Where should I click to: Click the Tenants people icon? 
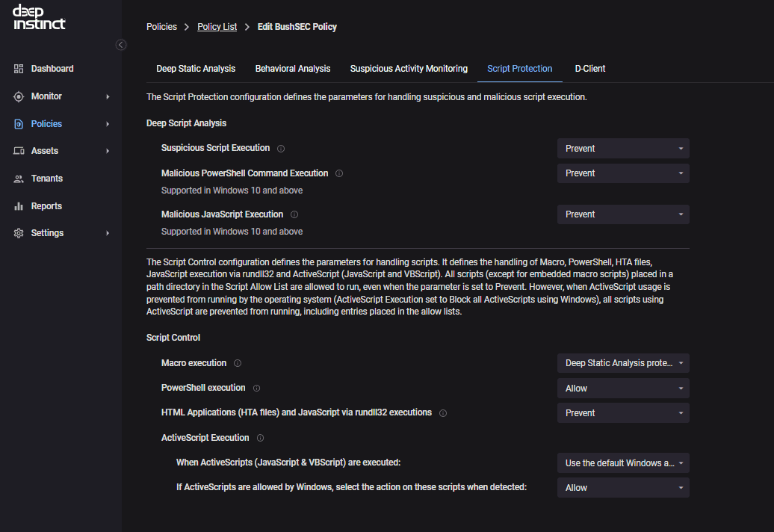[x=19, y=179]
